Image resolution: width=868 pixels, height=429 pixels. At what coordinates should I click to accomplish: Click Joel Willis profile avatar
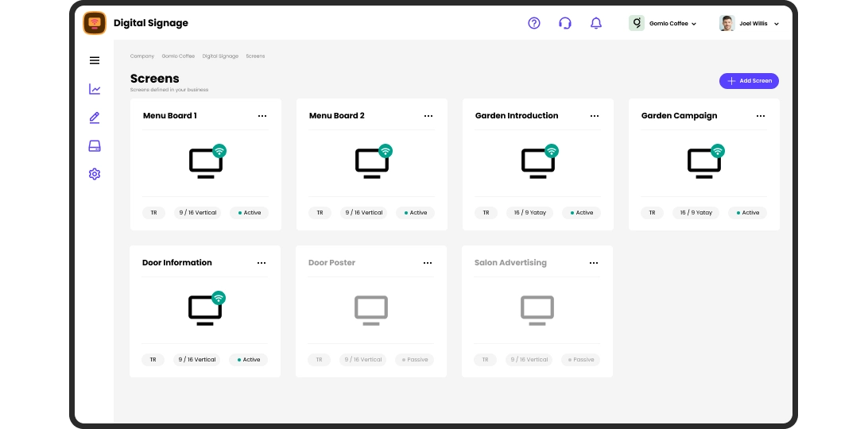(727, 23)
